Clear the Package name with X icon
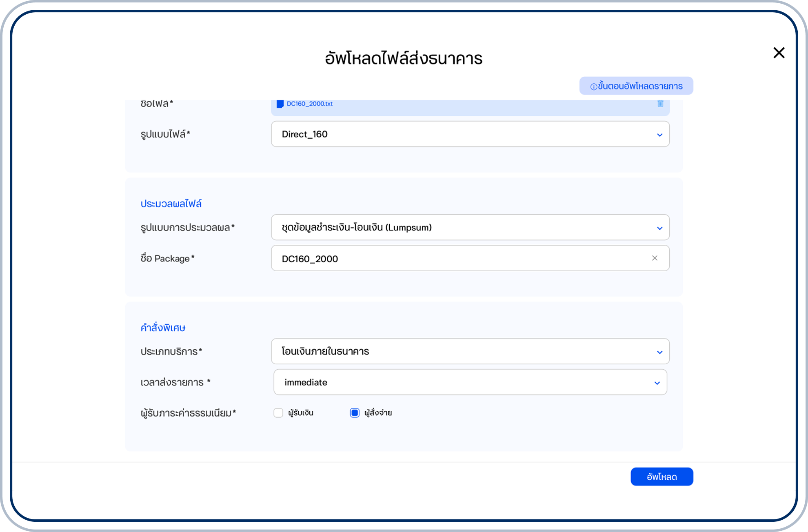Screen dimensions: 808x532 655,258
